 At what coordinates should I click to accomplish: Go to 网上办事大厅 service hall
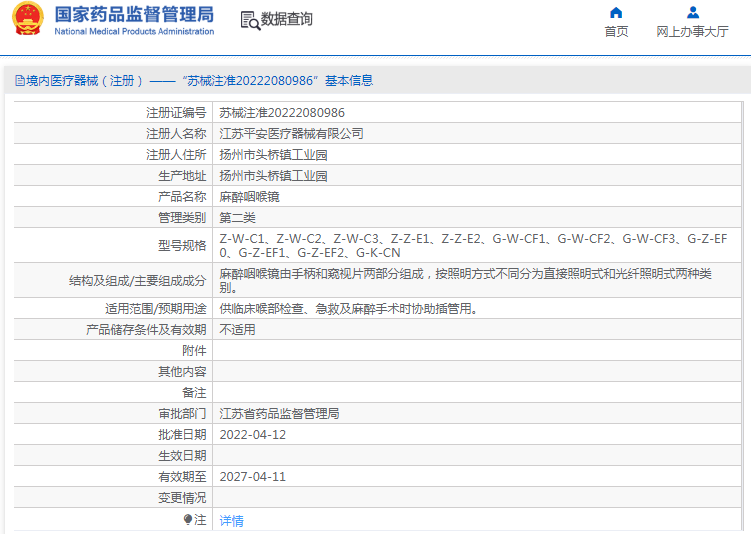[x=692, y=32]
